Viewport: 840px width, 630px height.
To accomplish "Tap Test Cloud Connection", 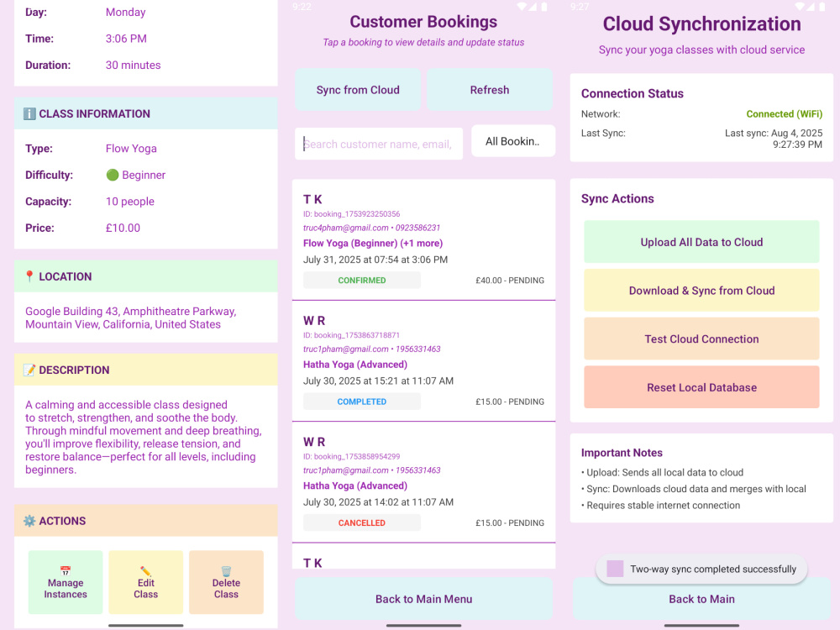I will pos(701,339).
